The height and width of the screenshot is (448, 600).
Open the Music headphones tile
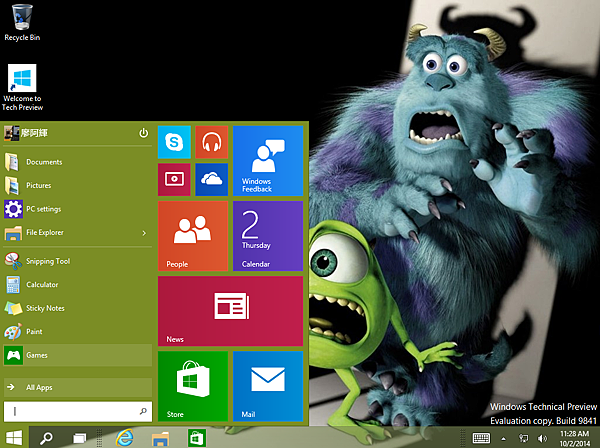(x=212, y=142)
